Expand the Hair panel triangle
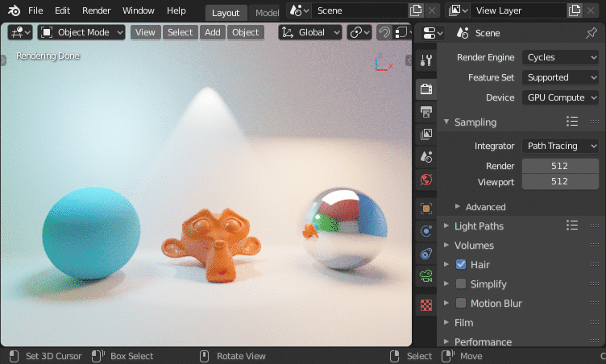This screenshot has height=364, width=606. [x=446, y=264]
